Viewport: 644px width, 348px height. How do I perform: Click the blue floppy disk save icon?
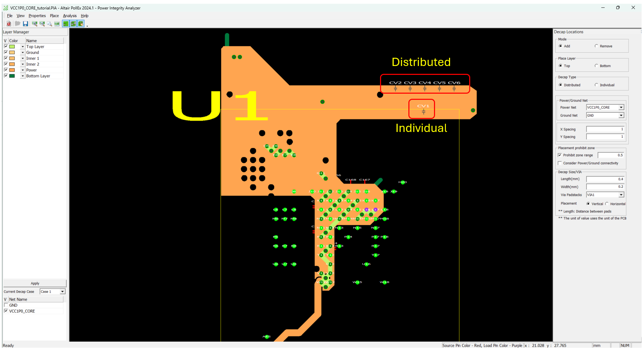click(x=25, y=24)
